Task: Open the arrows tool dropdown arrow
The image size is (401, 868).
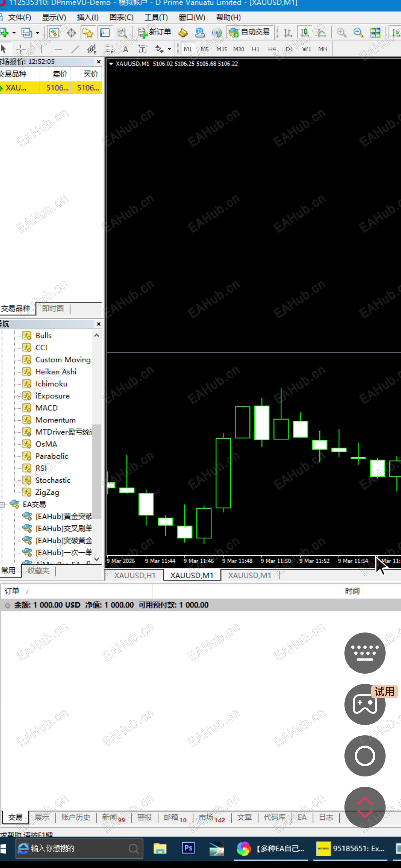Action: tap(169, 49)
